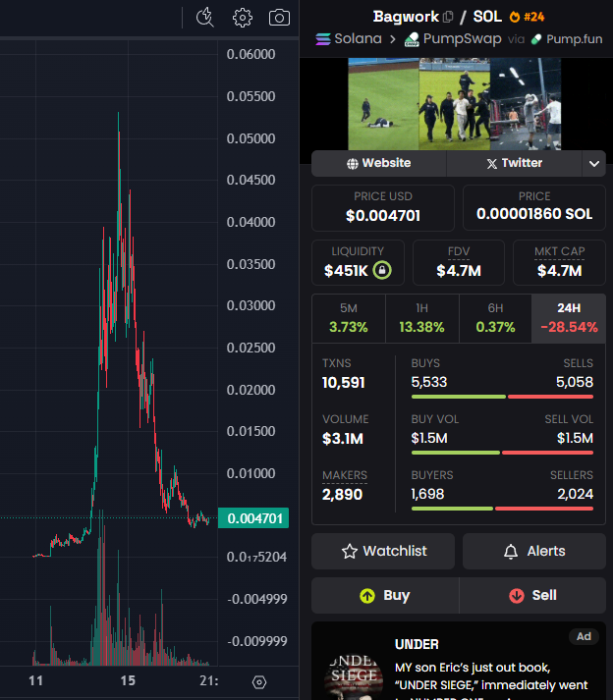Click the buyers versus sellers ratio bar

[x=502, y=509]
